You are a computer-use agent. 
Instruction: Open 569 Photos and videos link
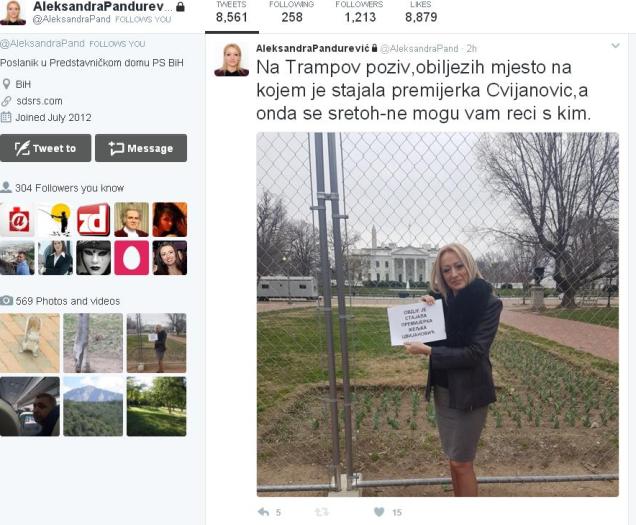68,301
